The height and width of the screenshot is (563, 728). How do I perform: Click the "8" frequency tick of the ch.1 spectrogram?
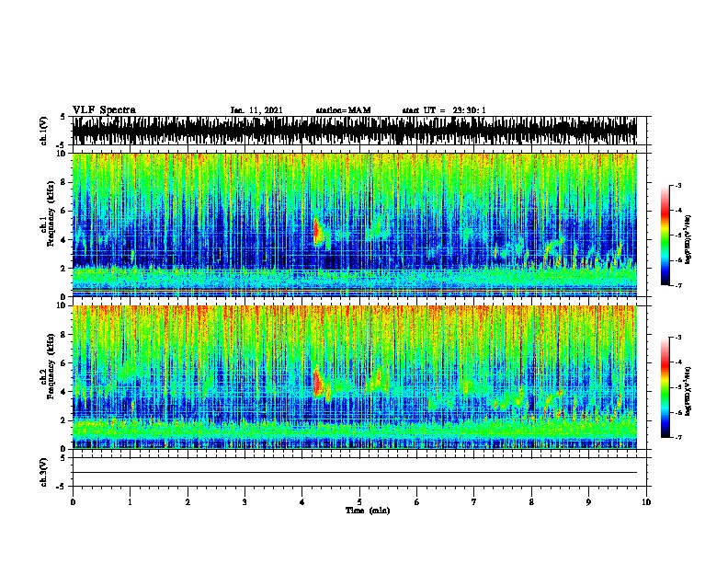(64, 182)
